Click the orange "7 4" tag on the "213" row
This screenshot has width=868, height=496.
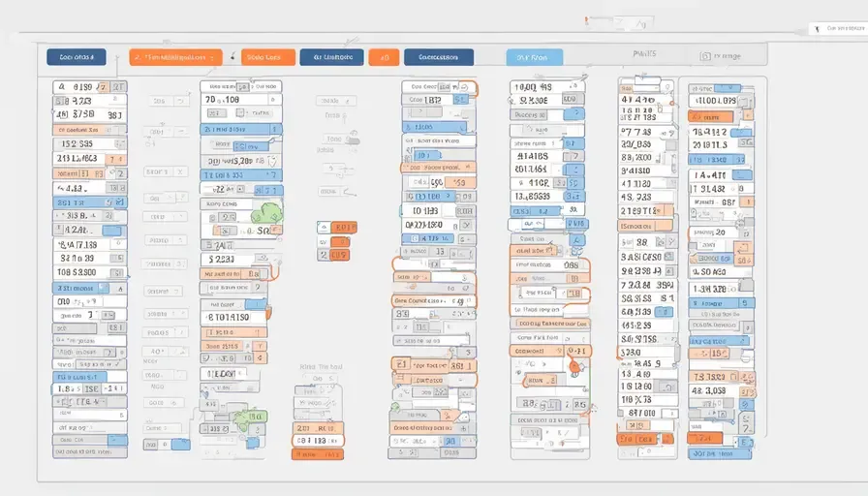115,160
